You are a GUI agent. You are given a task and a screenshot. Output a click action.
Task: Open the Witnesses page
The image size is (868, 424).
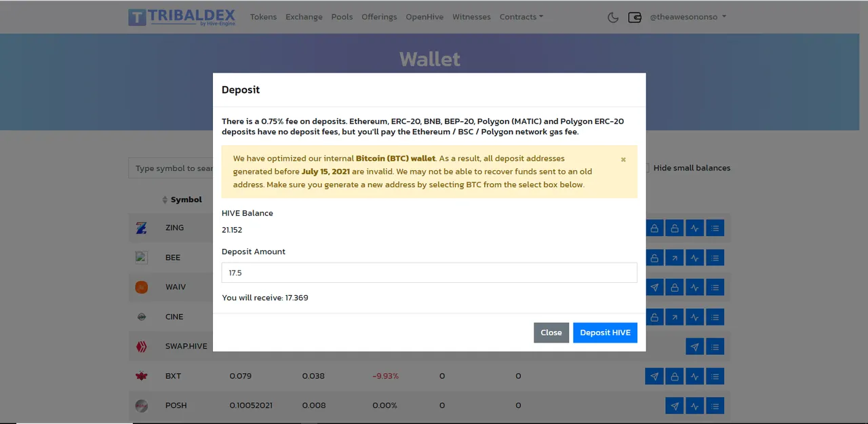471,17
